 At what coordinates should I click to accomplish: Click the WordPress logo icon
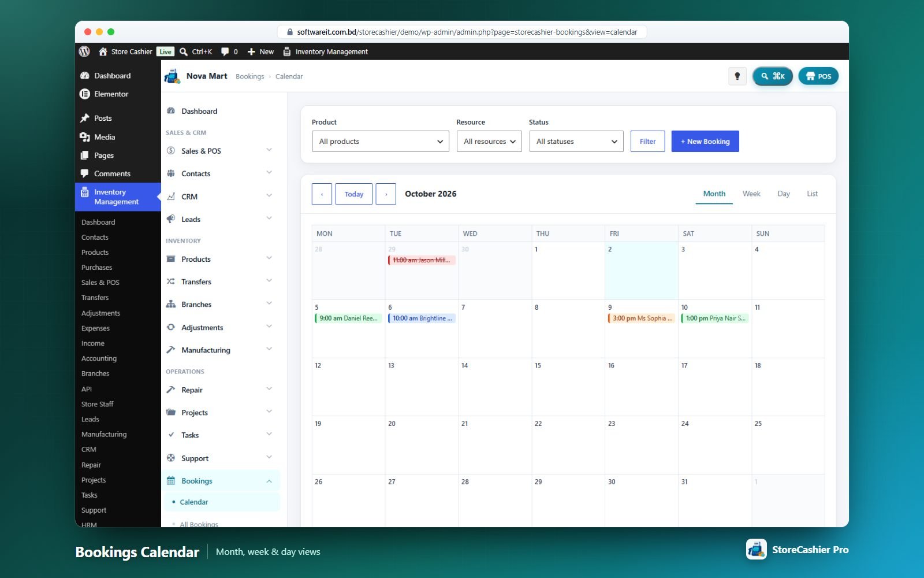pyautogui.click(x=84, y=51)
